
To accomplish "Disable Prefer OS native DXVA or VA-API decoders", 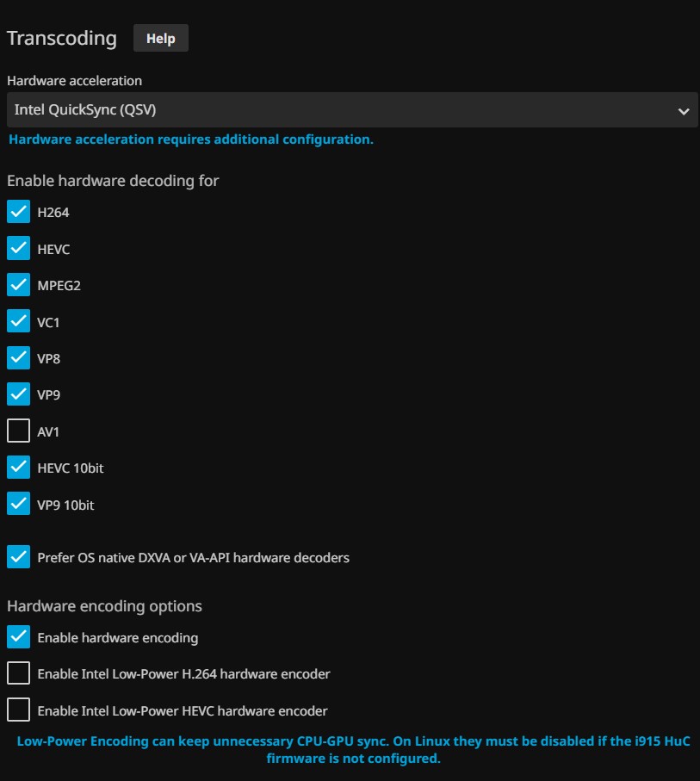I will 18,557.
